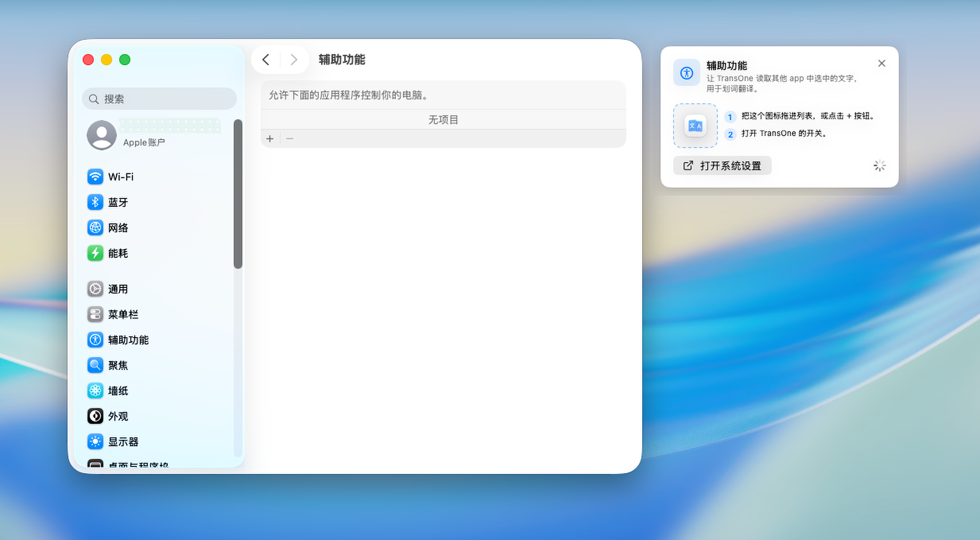The image size is (980, 540).
Task: Select the 显示器 sidebar label
Action: (123, 441)
